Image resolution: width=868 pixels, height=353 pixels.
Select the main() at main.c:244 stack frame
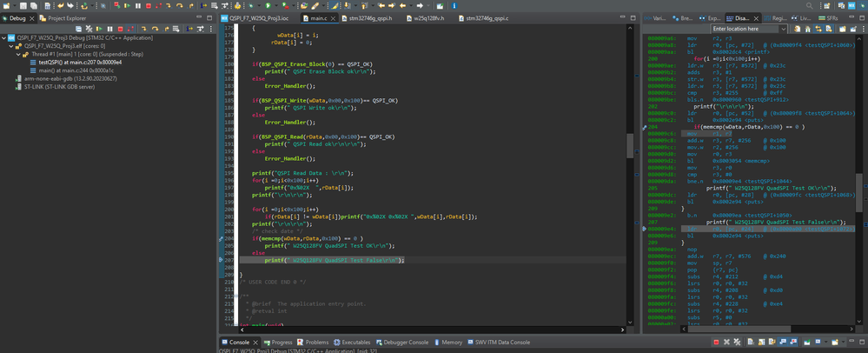click(x=75, y=70)
